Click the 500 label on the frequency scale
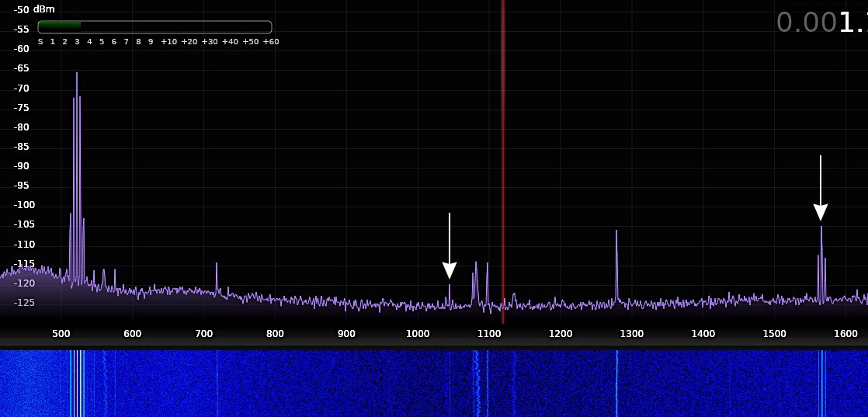This screenshot has height=417, width=868. (61, 334)
